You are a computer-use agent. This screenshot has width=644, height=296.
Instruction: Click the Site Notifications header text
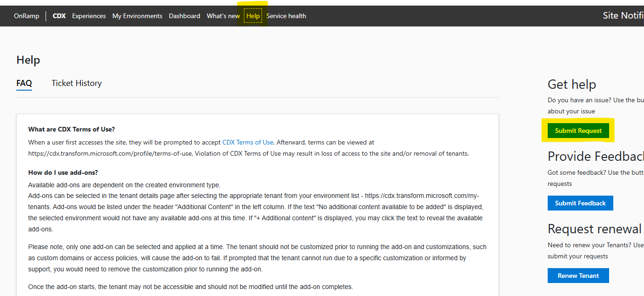point(623,15)
